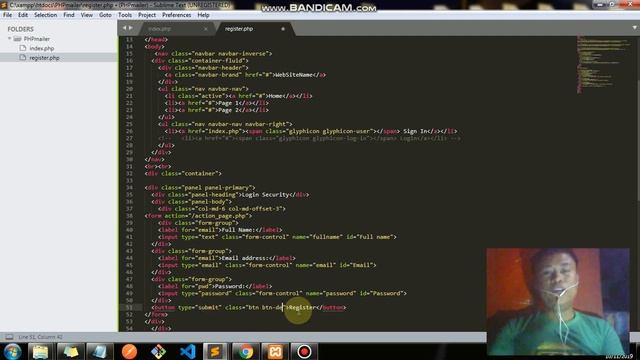The image size is (640, 360).
Task: Click the register.php file icon in sidebar
Action: [23, 58]
